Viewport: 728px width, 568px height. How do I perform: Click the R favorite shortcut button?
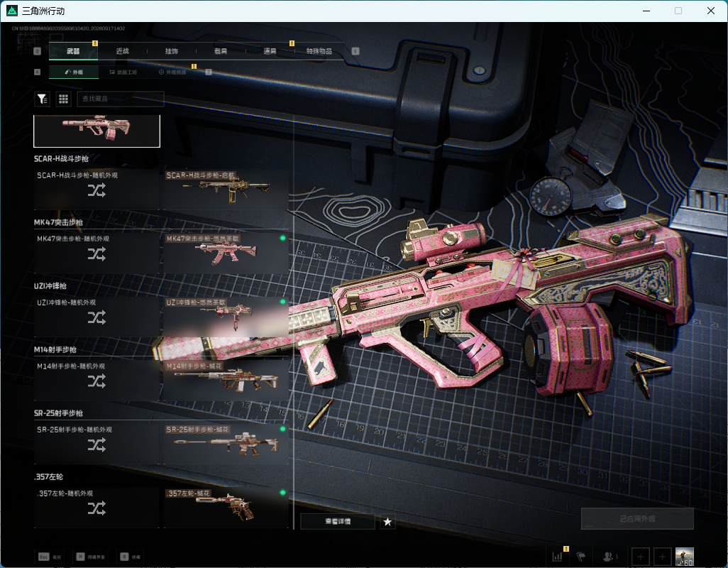131,557
